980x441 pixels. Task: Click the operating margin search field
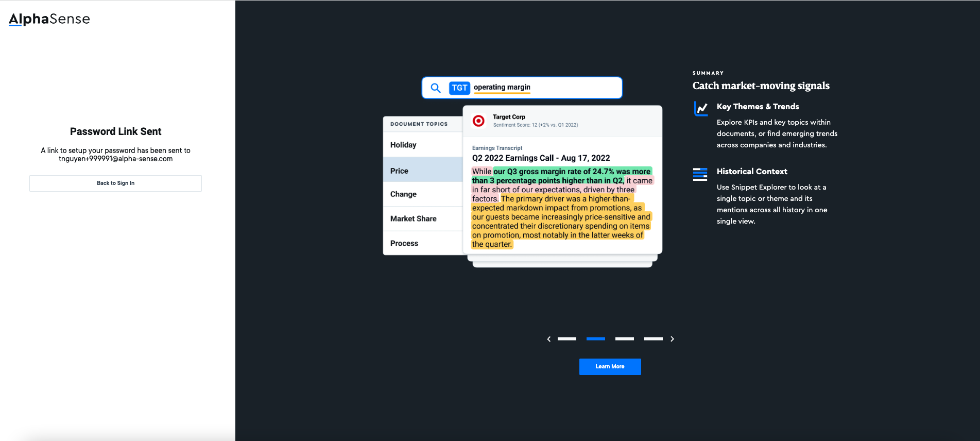point(522,88)
